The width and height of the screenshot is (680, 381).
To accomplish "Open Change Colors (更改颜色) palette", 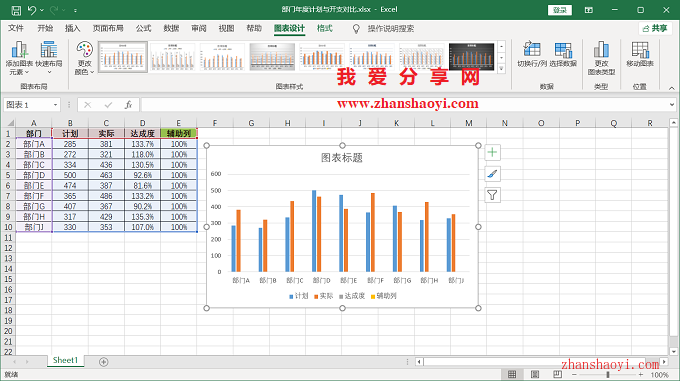I will (84, 58).
